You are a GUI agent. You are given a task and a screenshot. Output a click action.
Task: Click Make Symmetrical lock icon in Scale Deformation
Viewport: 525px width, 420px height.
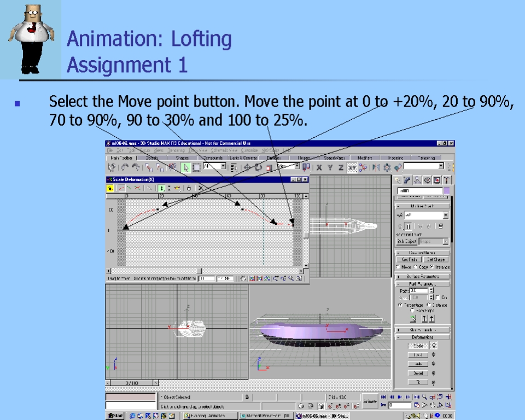point(110,188)
